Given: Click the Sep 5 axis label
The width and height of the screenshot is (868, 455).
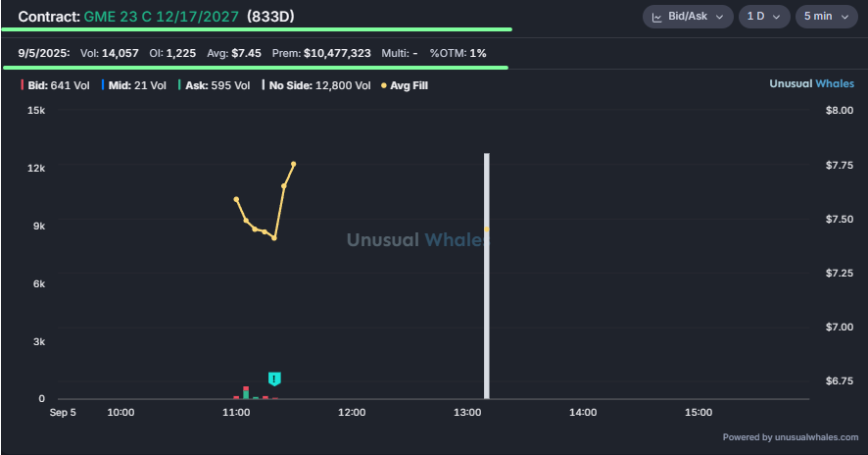Looking at the screenshot, I should point(63,412).
